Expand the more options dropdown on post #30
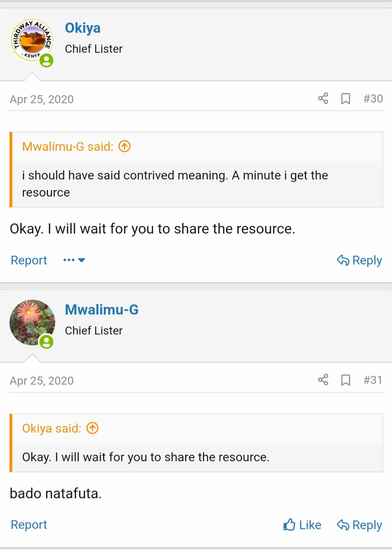The height and width of the screenshot is (550, 392). pyautogui.click(x=74, y=260)
